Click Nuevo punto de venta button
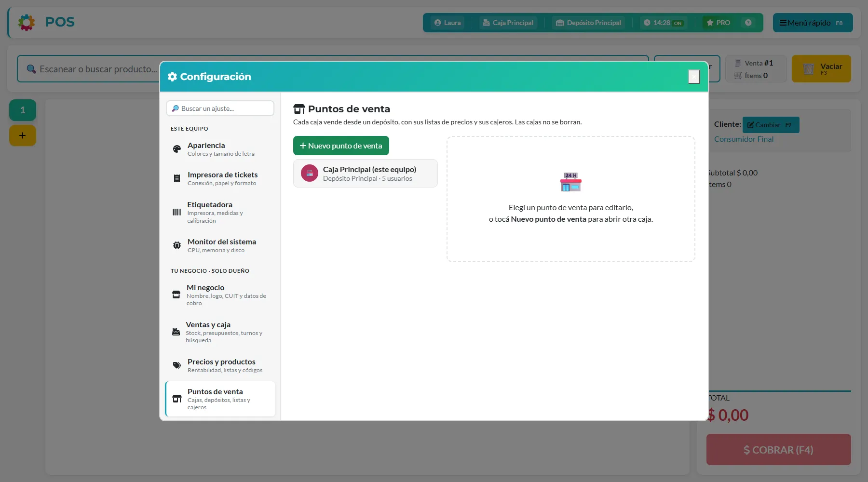 pos(341,146)
